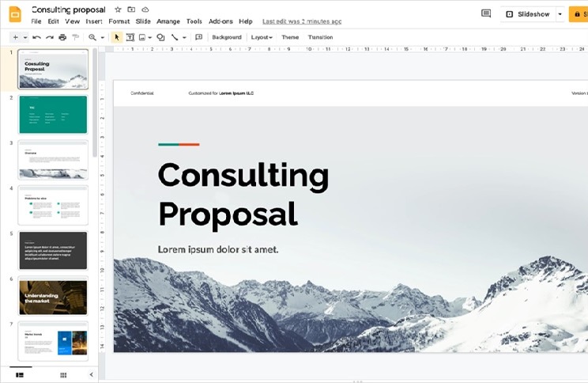The height and width of the screenshot is (383, 588).
Task: Open the Arrange menu
Action: (x=168, y=21)
